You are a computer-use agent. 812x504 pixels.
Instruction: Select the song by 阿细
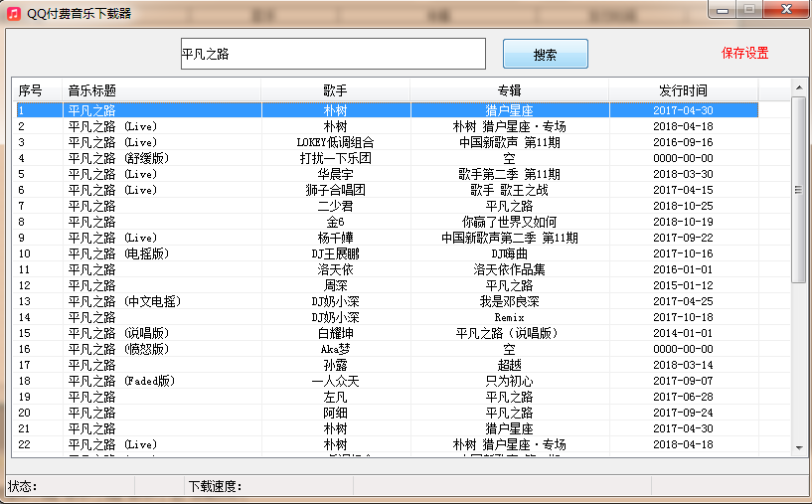click(386, 413)
